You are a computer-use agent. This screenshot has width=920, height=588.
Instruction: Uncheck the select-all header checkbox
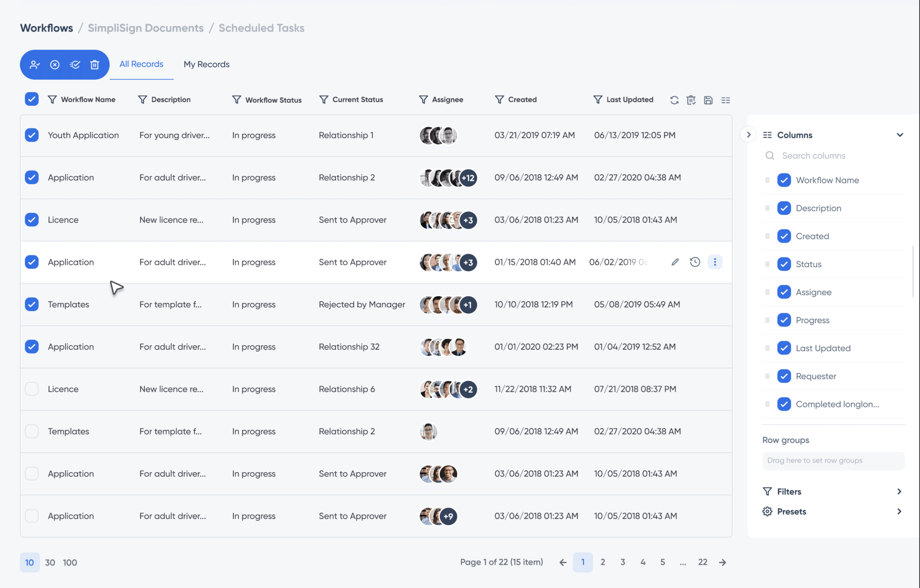pos(32,99)
